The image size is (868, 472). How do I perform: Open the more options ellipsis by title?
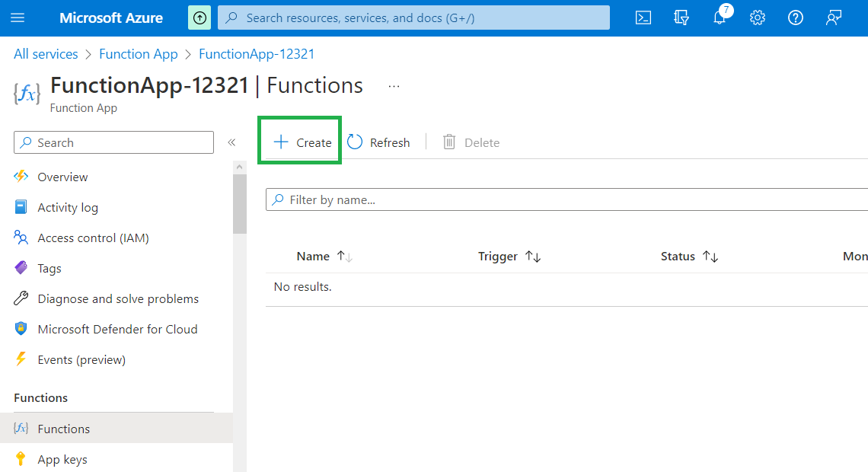pyautogui.click(x=394, y=86)
